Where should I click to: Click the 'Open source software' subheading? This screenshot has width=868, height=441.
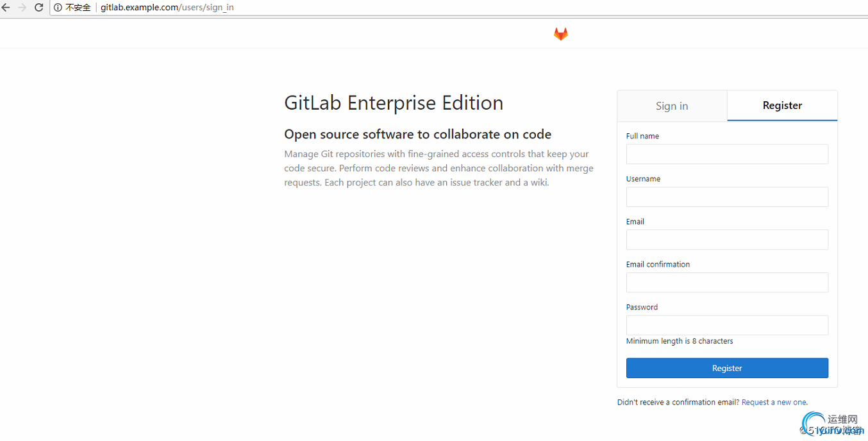click(x=417, y=135)
